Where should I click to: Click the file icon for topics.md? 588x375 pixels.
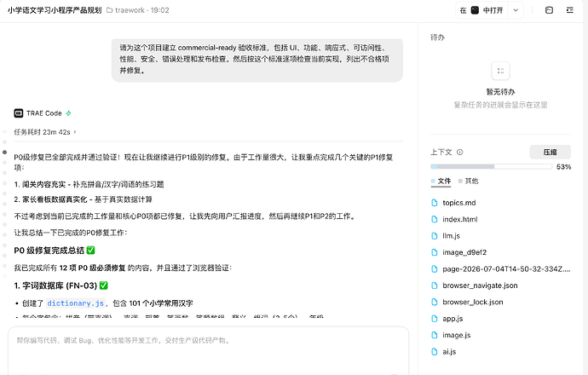coord(435,203)
